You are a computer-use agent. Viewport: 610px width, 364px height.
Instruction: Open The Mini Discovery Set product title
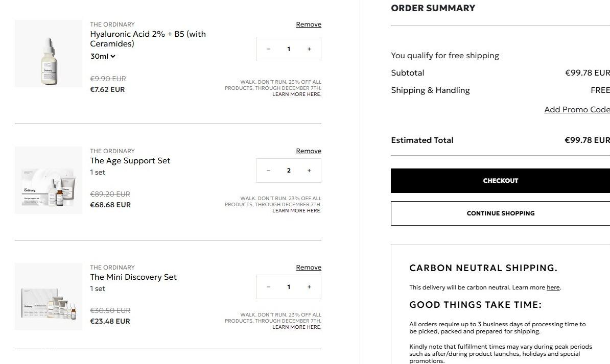pos(133,277)
